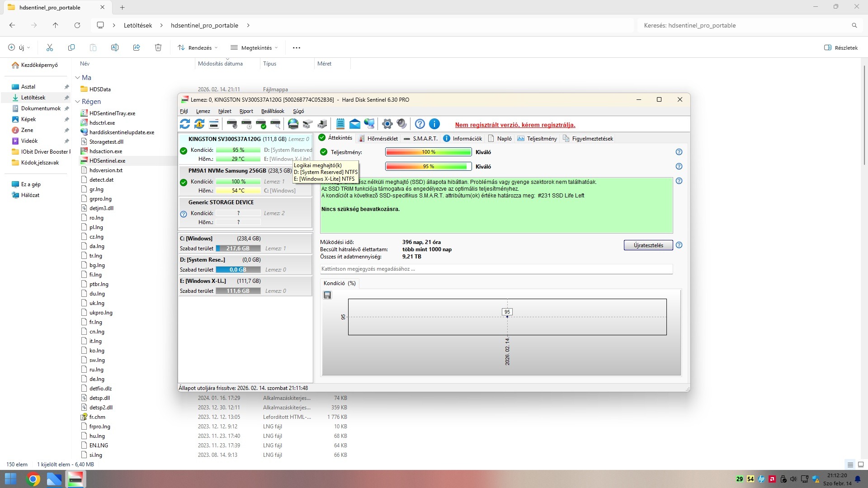Open the Lemez menu
The image size is (868, 488).
click(x=203, y=111)
